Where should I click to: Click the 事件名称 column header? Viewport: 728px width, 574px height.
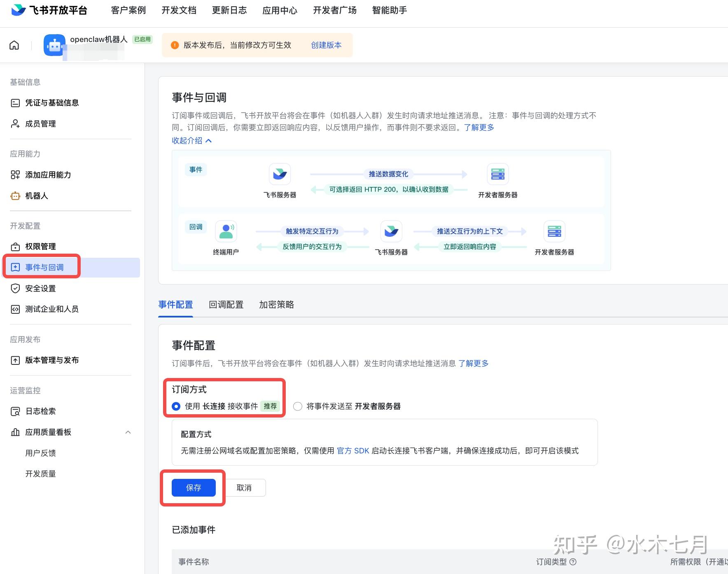pyautogui.click(x=194, y=562)
